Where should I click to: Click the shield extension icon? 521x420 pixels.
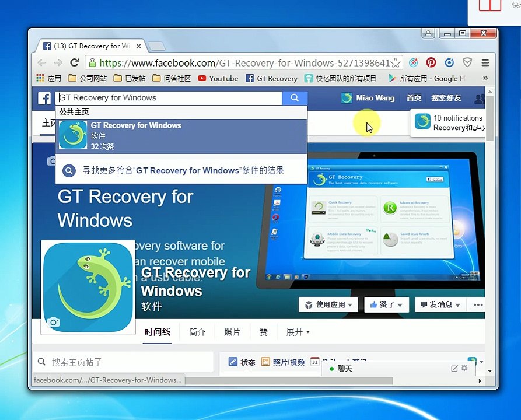coord(467,62)
